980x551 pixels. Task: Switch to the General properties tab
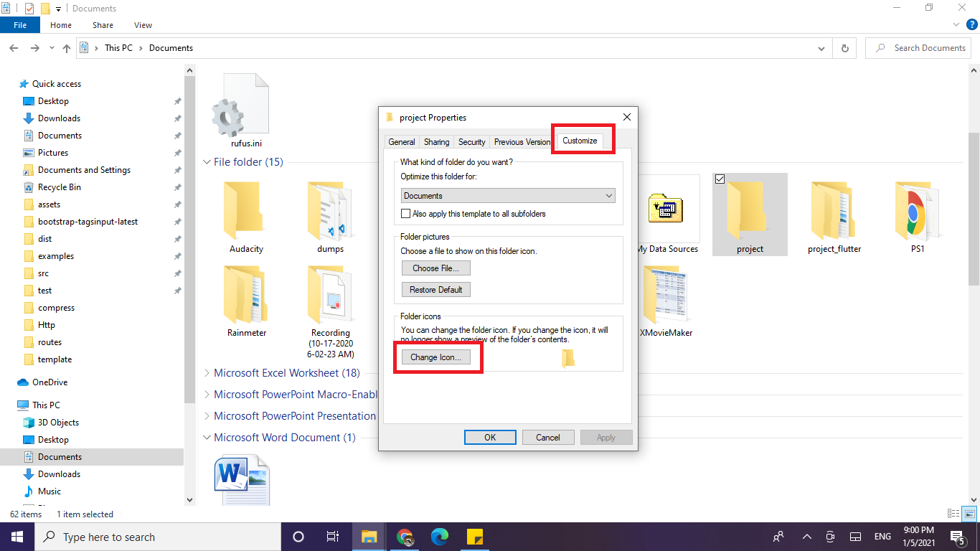402,142
